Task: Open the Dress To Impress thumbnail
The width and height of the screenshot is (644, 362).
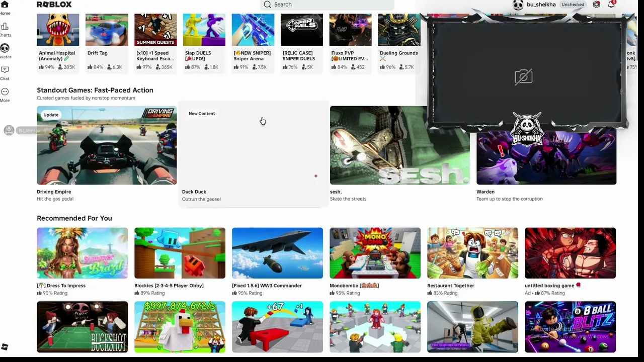Action: pyautogui.click(x=82, y=253)
